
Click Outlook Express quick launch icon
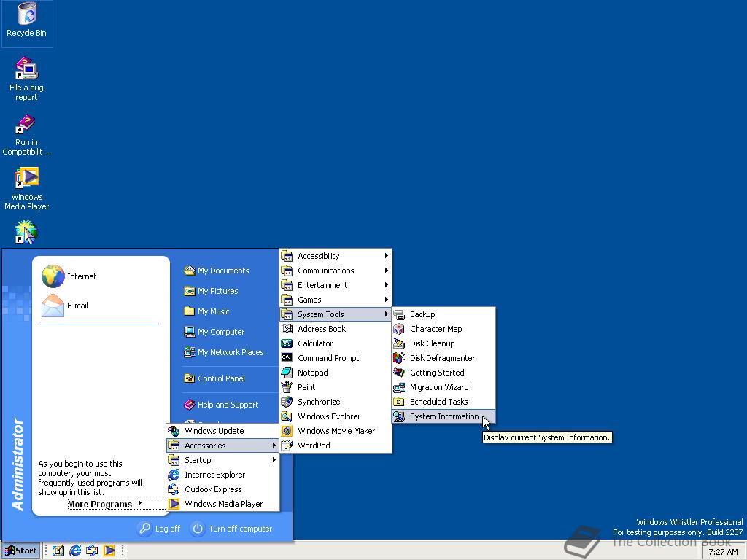(92, 551)
